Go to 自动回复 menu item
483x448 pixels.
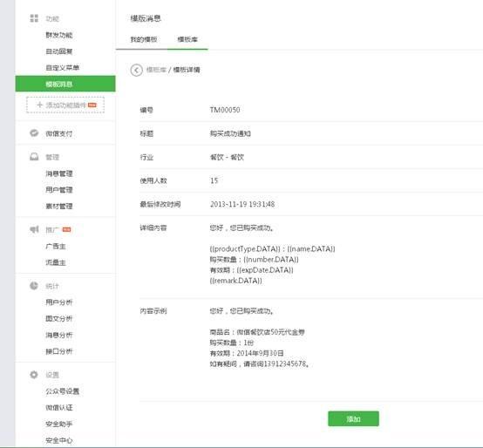[x=59, y=51]
